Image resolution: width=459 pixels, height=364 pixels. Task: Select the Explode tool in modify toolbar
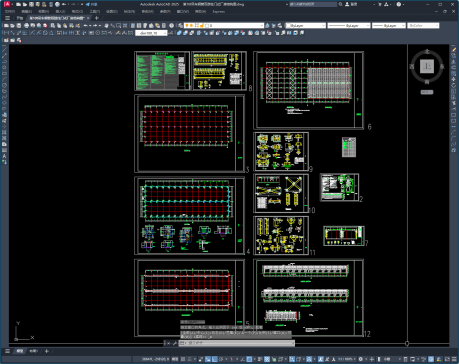pos(454,149)
